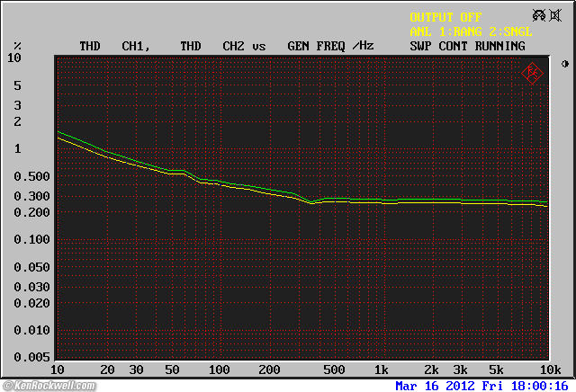Click the THD CH1 trace label
This screenshot has height=392, width=576.
[114, 46]
